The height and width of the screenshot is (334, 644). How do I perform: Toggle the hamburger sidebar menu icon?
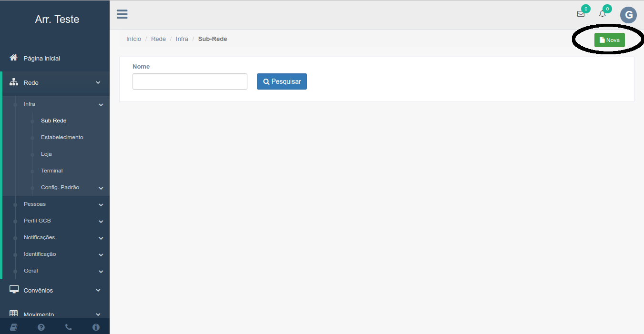[x=122, y=14]
